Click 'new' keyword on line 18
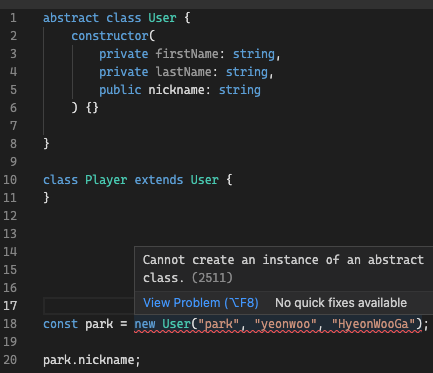Screen dimensions: 433x373 (x=145, y=324)
